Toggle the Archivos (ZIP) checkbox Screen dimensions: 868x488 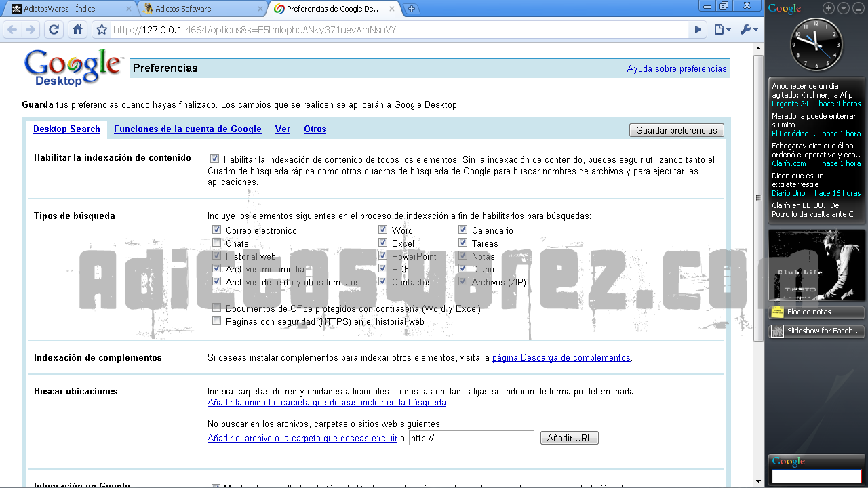(463, 281)
